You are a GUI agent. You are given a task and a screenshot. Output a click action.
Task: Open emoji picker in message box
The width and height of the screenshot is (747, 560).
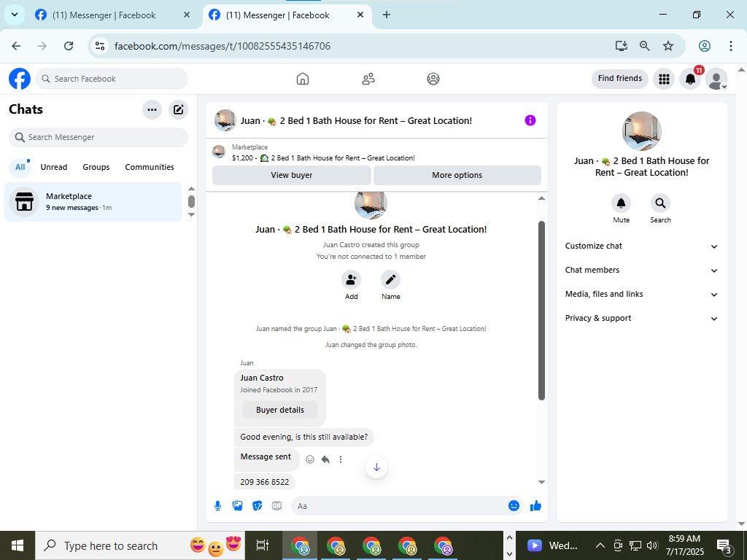(514, 506)
